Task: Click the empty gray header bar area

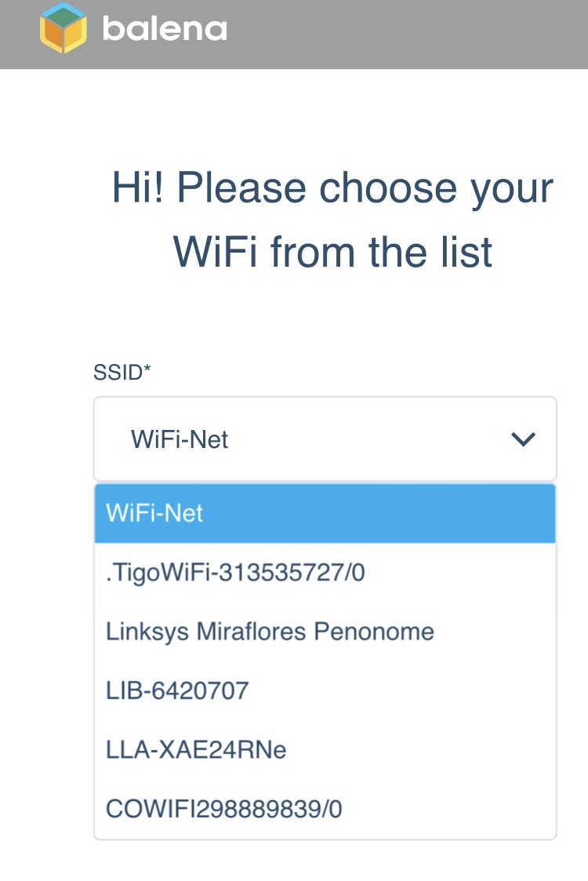Action: click(x=408, y=31)
